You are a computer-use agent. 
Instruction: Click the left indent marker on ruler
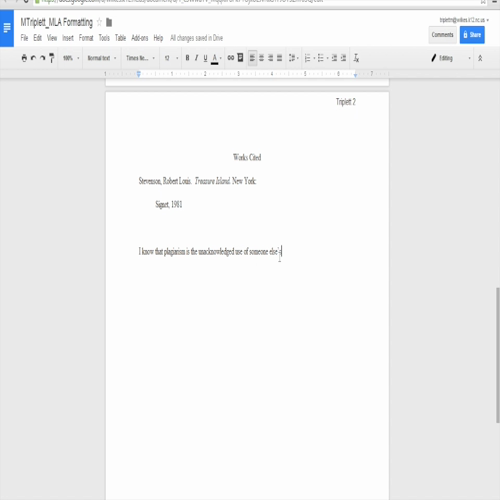[139, 74]
